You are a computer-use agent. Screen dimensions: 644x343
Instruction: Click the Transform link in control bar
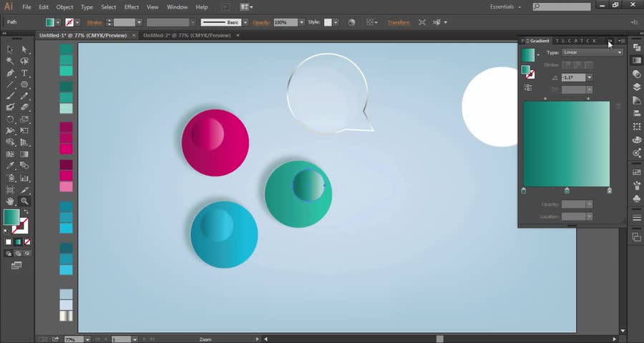[399, 23]
